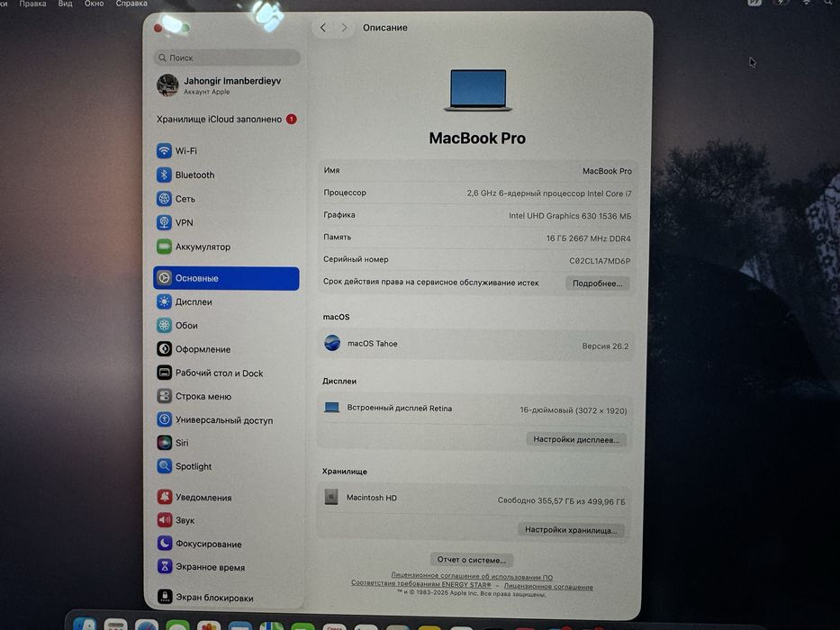
Task: Go back with the left chevron
Action: point(323,28)
